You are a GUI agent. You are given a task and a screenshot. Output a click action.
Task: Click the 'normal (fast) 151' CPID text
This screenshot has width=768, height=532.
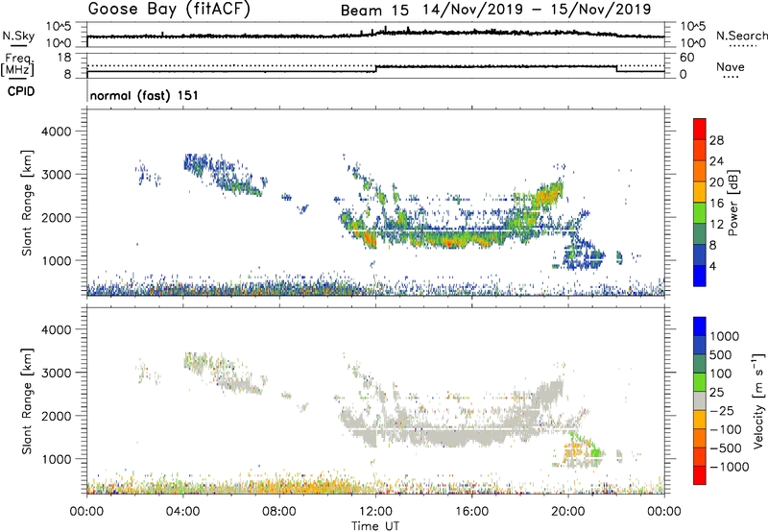[x=145, y=95]
